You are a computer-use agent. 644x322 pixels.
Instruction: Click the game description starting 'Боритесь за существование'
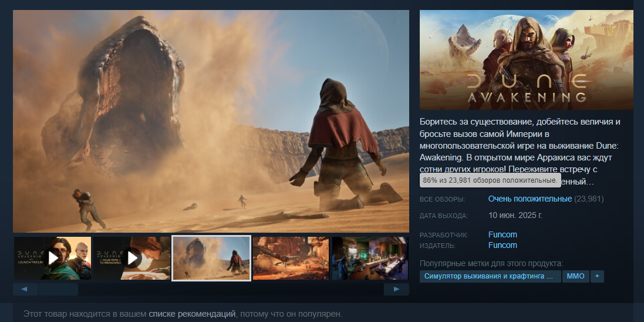point(521,152)
